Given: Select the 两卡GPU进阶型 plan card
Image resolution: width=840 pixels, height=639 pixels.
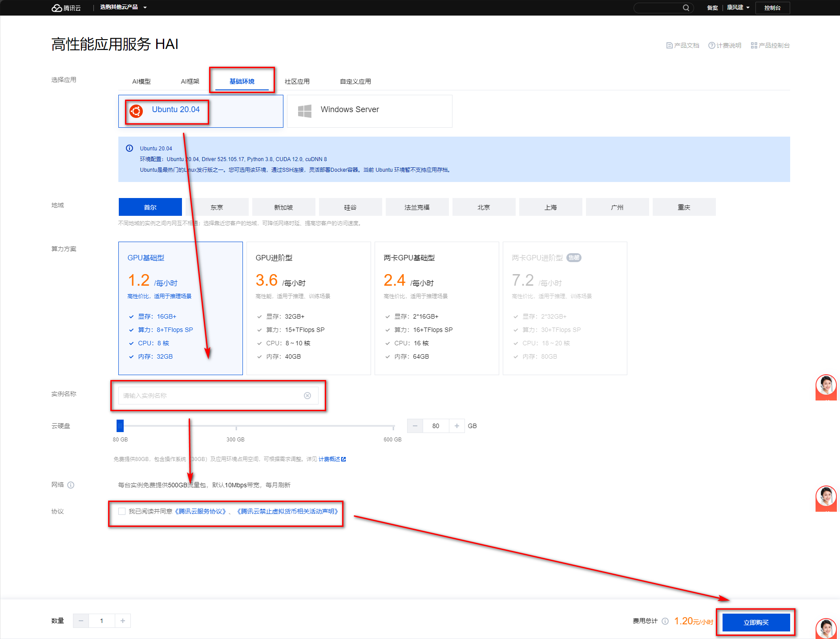Looking at the screenshot, I should 565,308.
